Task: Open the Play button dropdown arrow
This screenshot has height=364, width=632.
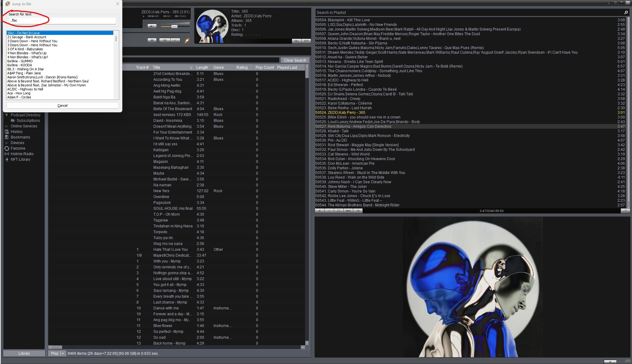Action: coord(63,354)
